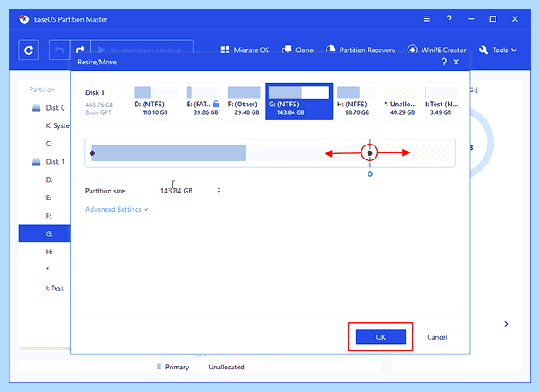This screenshot has width=540, height=392.
Task: Select Disk 0 in partition list
Action: tap(49, 108)
